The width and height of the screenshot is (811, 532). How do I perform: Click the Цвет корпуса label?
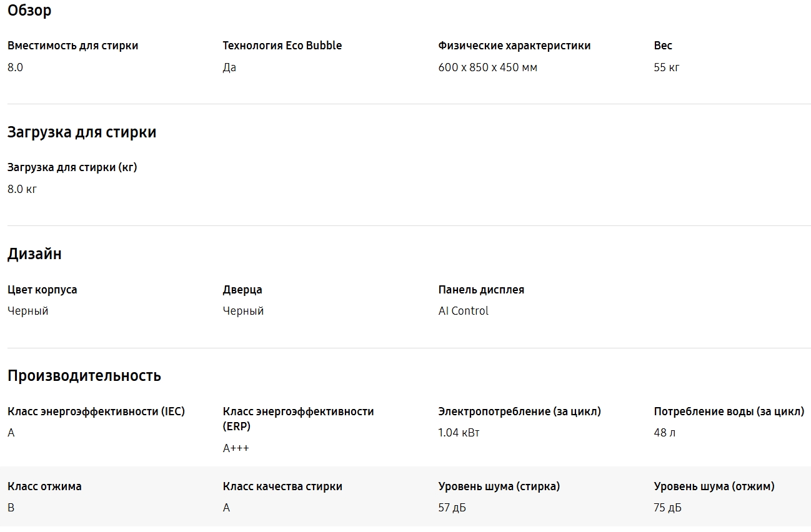pyautogui.click(x=42, y=290)
